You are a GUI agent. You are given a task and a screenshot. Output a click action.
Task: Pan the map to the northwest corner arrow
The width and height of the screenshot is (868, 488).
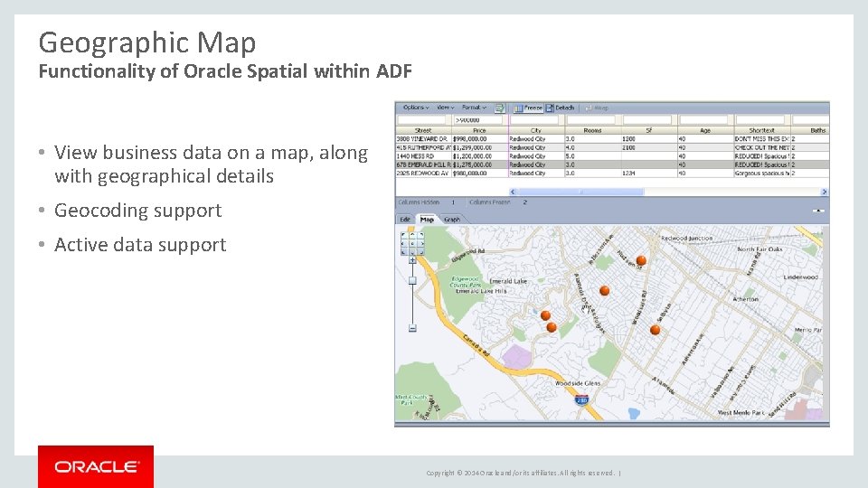[403, 235]
